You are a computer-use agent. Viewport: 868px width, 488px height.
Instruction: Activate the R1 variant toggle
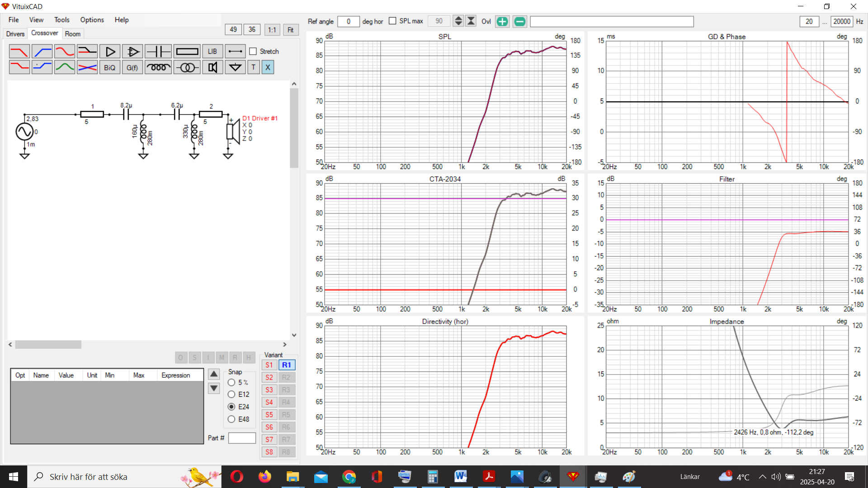pos(287,365)
